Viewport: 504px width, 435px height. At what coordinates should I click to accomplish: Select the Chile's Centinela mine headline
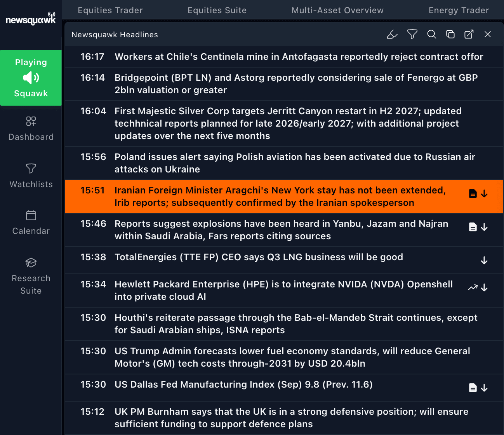(284, 57)
